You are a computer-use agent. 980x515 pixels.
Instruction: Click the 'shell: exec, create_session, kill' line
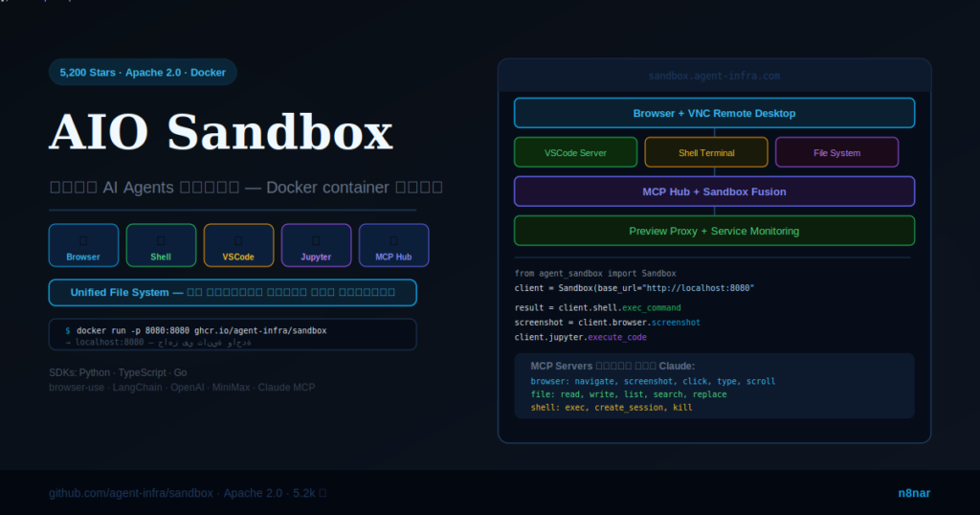612,408
